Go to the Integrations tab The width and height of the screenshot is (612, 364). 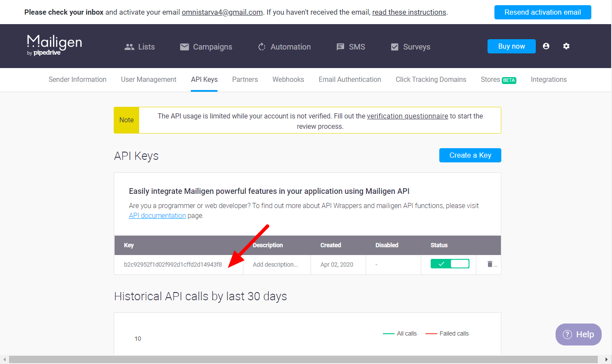click(x=549, y=80)
